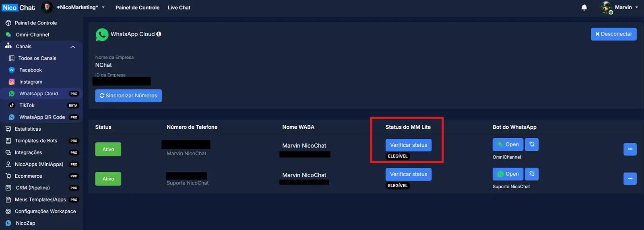
Task: Open WhatsApp QR Code channel
Action: click(41, 117)
